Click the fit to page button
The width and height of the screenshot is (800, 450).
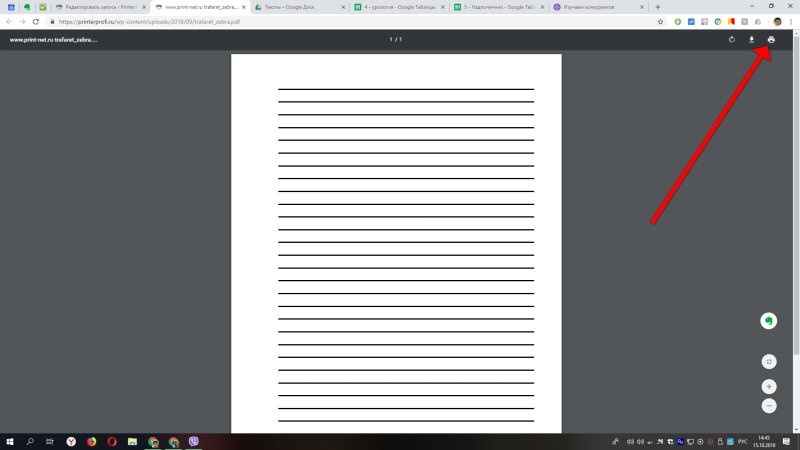point(769,361)
